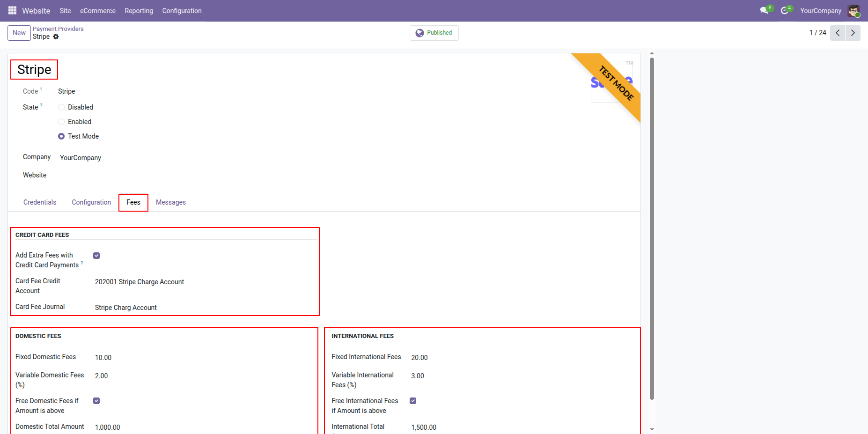Toggle Add Extra Fees with Credit Card checkbox
Viewport: 868px width, 434px height.
point(96,256)
